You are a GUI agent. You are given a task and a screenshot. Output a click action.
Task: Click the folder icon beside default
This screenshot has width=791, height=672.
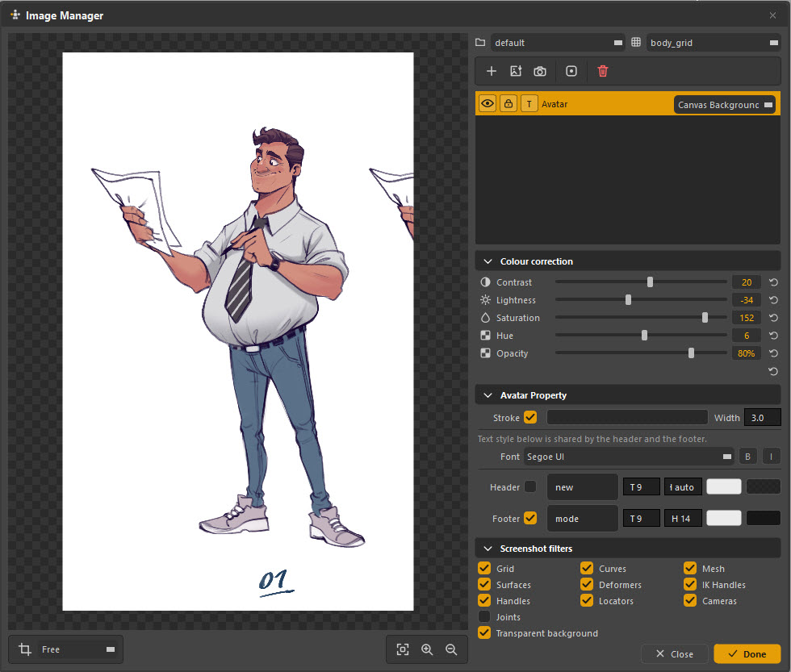(x=480, y=42)
